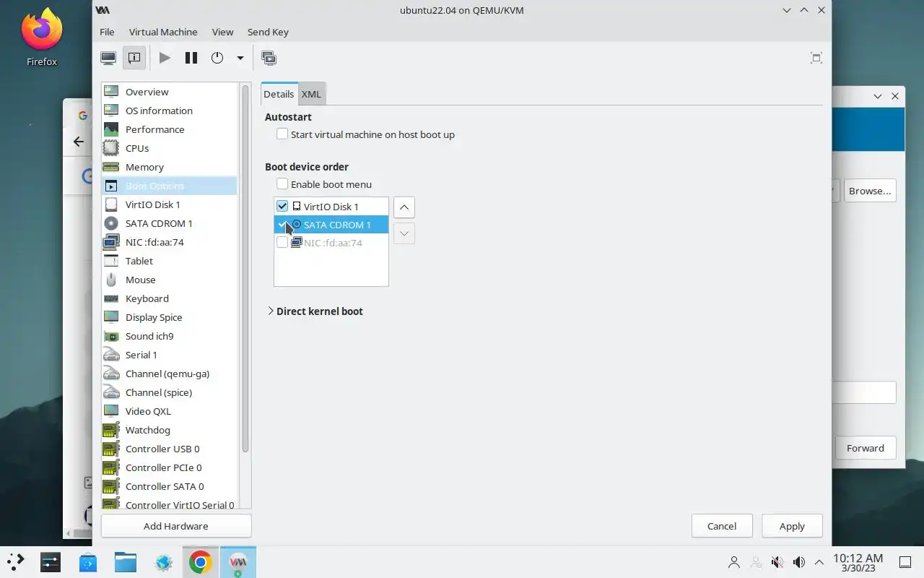Image resolution: width=924 pixels, height=578 pixels.
Task: Enable start virtual machine on host boot
Action: click(x=282, y=134)
